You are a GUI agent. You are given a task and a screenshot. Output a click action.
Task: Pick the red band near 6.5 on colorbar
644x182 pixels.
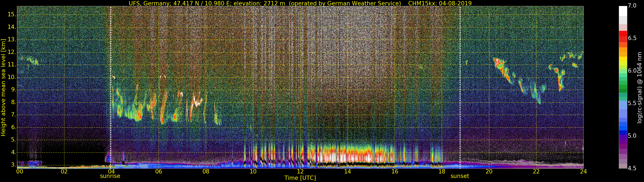coord(623,36)
